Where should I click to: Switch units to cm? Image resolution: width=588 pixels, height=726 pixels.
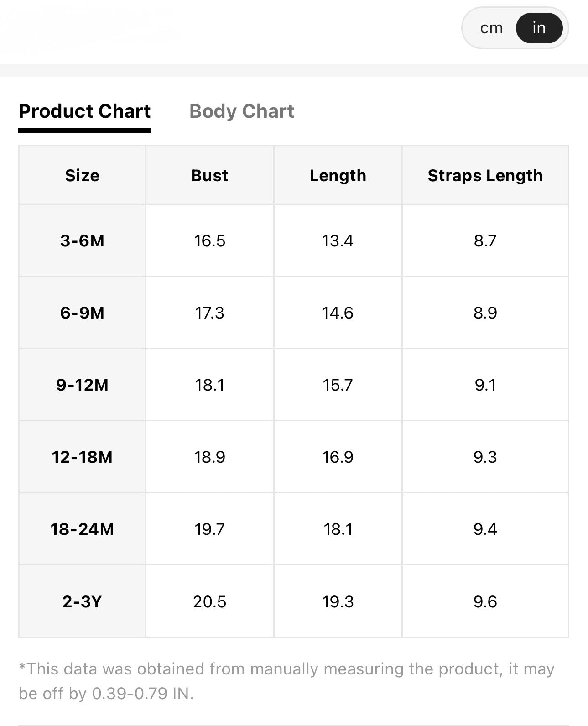tap(491, 28)
